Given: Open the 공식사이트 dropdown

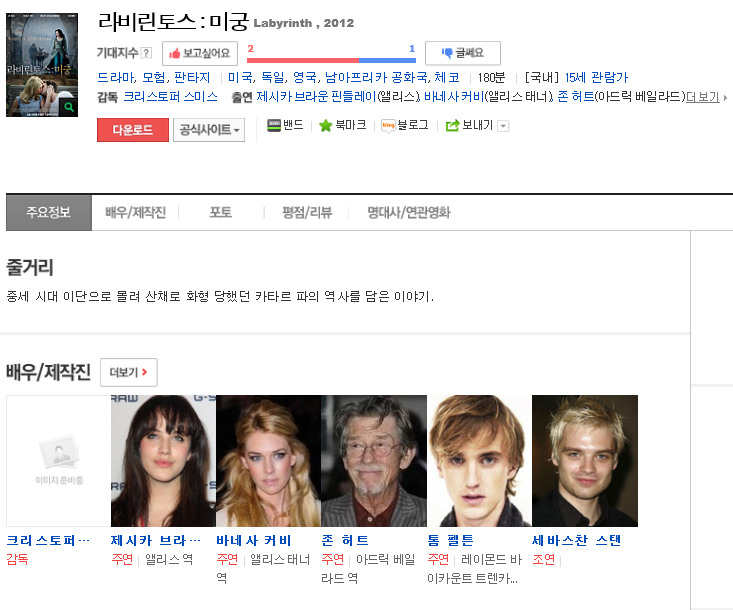Looking at the screenshot, I should (x=209, y=130).
